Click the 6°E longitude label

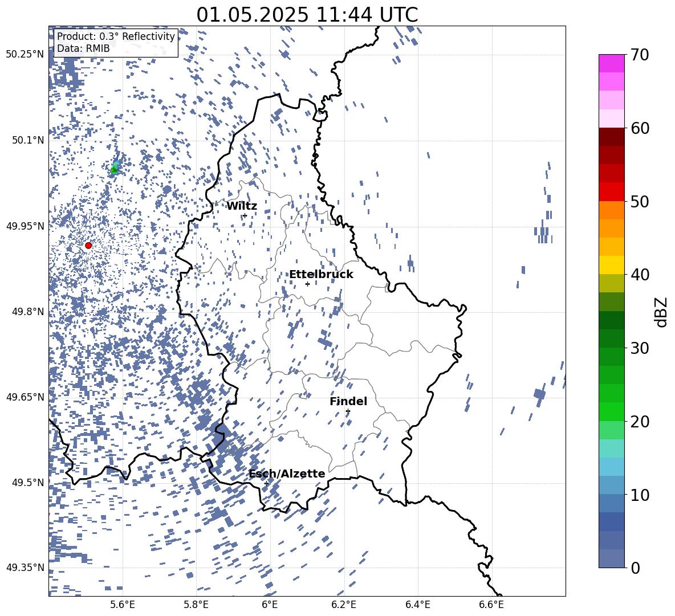tap(270, 605)
